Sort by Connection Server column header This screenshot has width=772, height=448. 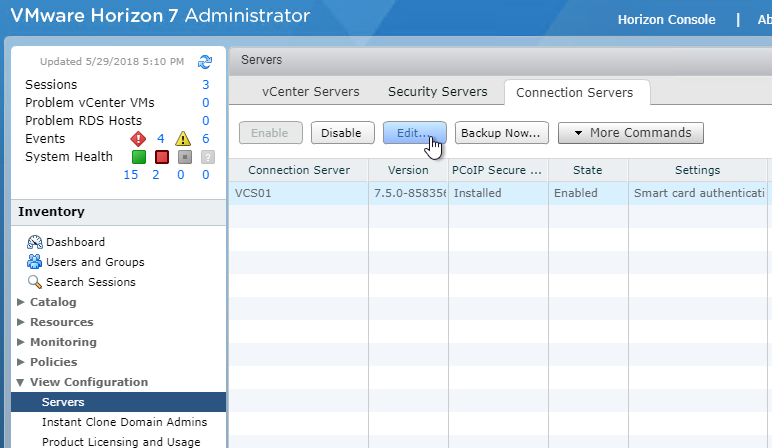point(299,170)
